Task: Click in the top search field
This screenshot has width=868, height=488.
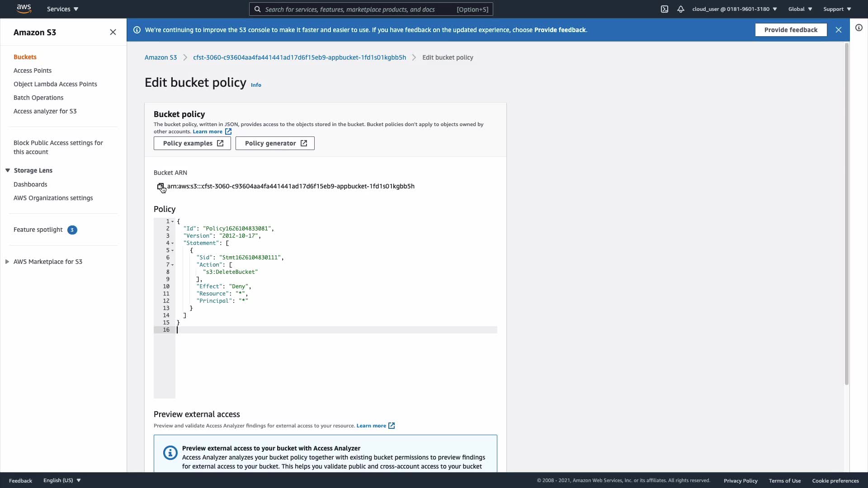Action: click(357, 9)
